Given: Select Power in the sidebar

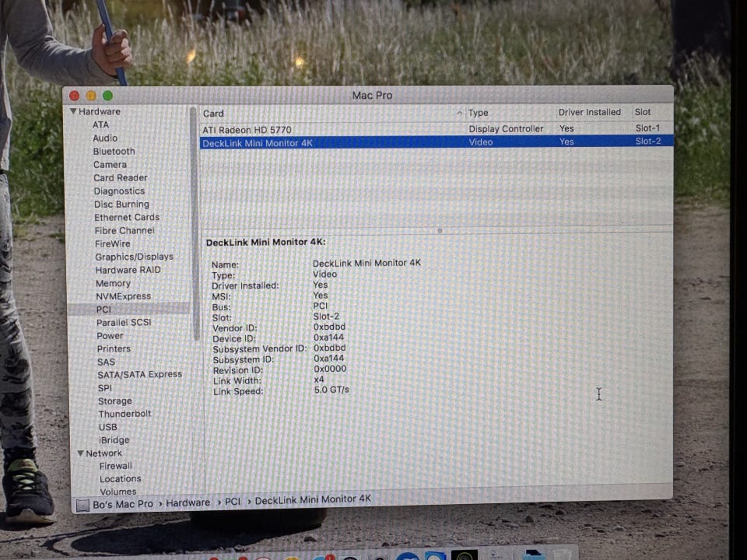Looking at the screenshot, I should tap(110, 336).
